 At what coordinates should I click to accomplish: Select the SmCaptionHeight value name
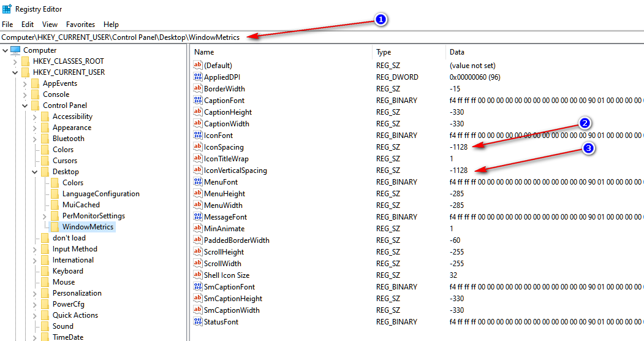click(233, 298)
